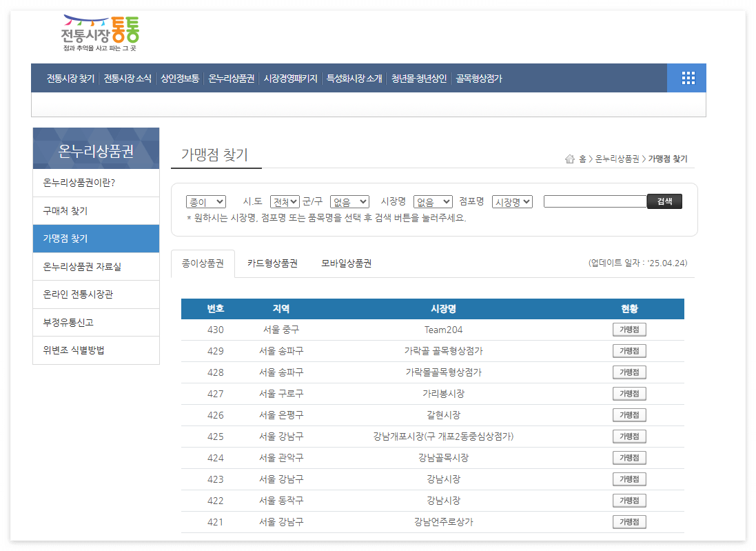
Task: Click the 전통시장 통통 site logo
Action: [101, 33]
